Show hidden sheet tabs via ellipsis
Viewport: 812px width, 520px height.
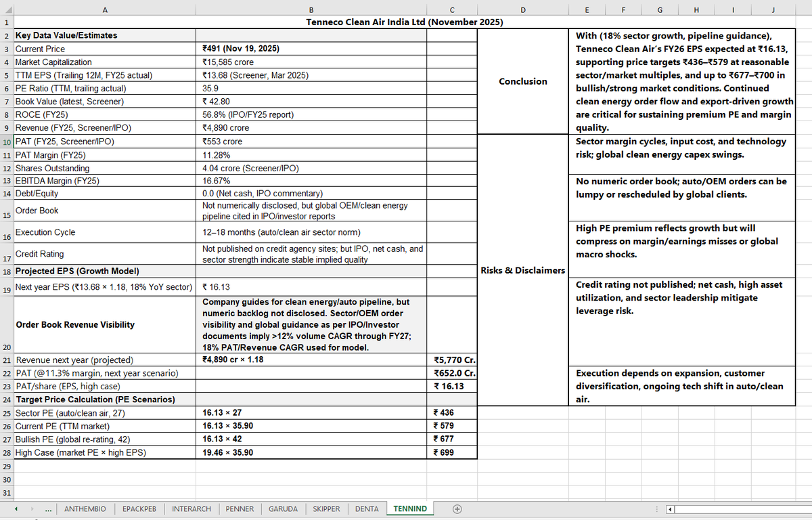tap(47, 509)
